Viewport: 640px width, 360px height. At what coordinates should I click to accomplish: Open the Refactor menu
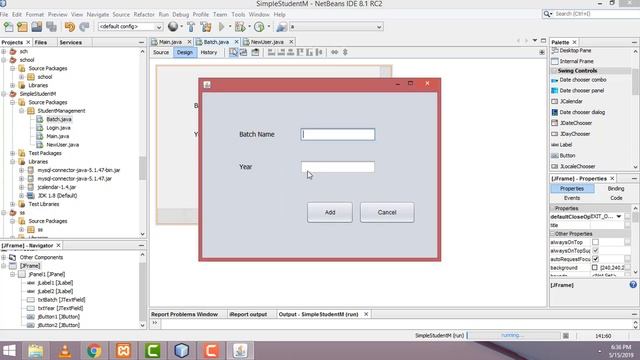click(144, 14)
